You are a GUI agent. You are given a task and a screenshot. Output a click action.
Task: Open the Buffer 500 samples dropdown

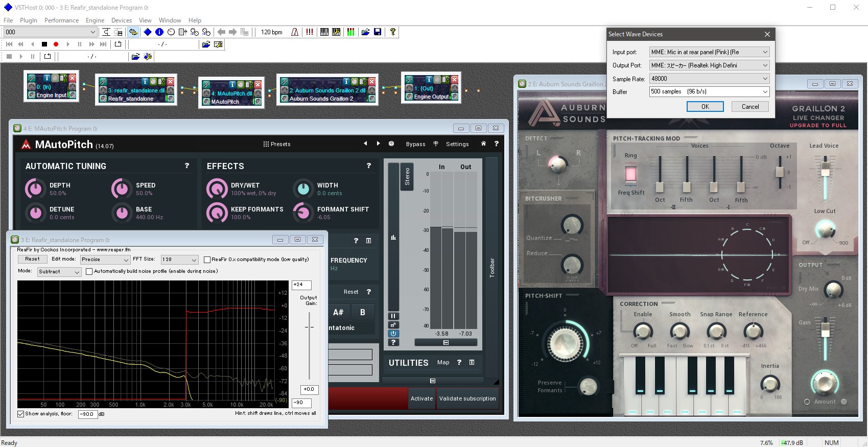point(709,91)
